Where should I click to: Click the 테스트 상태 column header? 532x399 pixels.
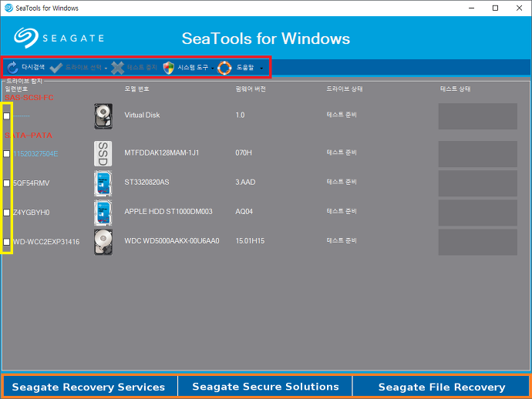point(455,89)
